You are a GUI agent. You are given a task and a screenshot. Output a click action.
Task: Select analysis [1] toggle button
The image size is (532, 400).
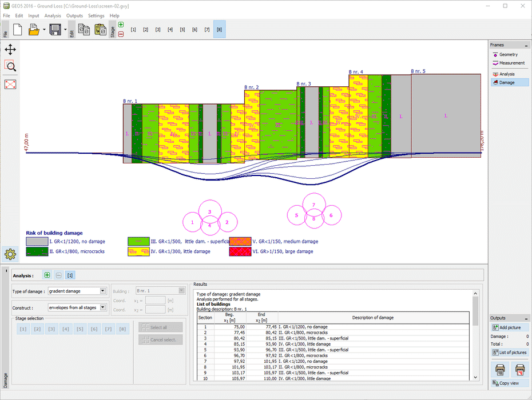pyautogui.click(x=70, y=275)
